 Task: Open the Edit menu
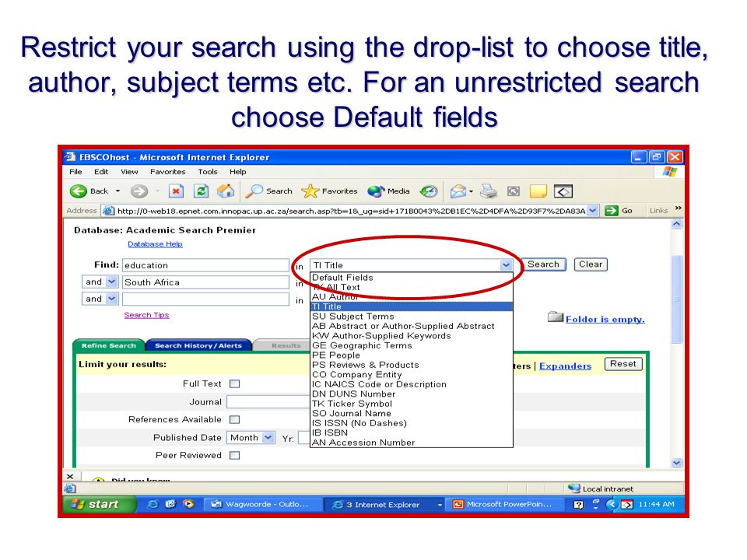point(101,172)
